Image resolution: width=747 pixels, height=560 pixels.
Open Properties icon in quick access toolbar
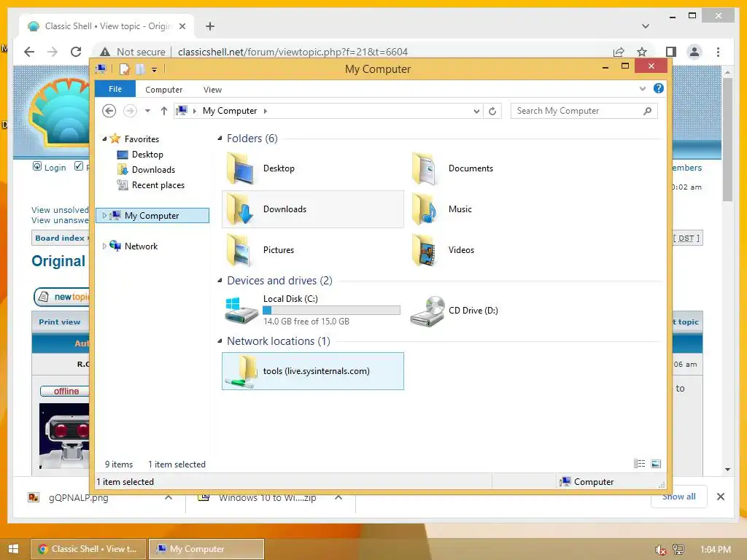click(x=124, y=69)
